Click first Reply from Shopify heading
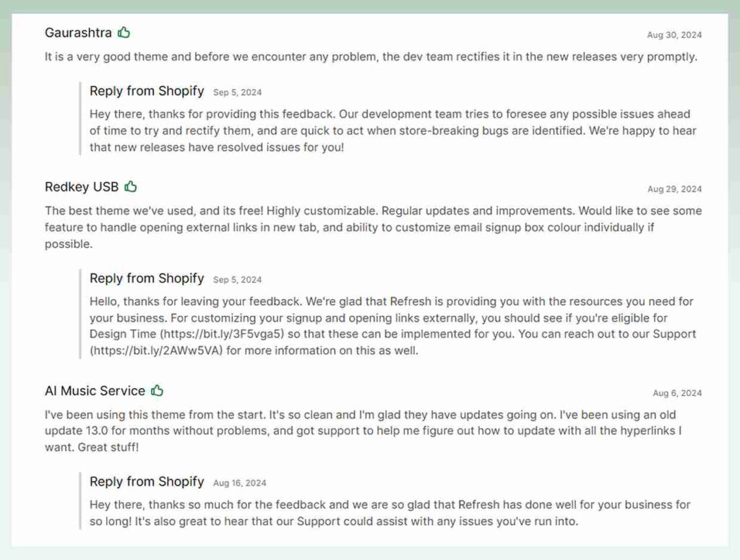Viewport: 740px width, 560px height. pyautogui.click(x=147, y=91)
